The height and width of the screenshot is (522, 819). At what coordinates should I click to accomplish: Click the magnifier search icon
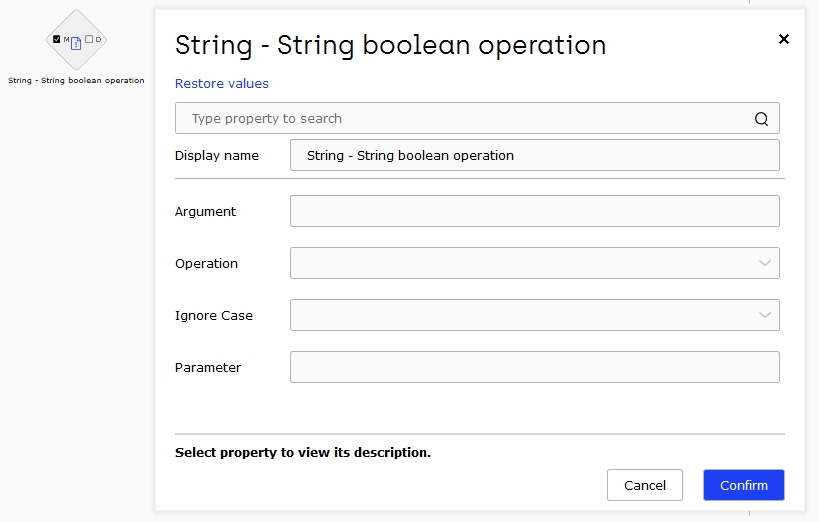coord(761,119)
